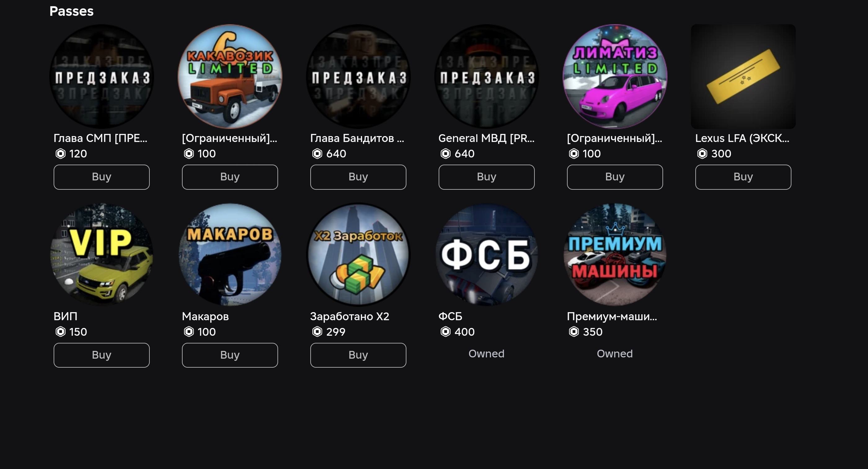The image size is (868, 469).
Task: Buy the Макаров pass for 100
Action: click(x=230, y=355)
